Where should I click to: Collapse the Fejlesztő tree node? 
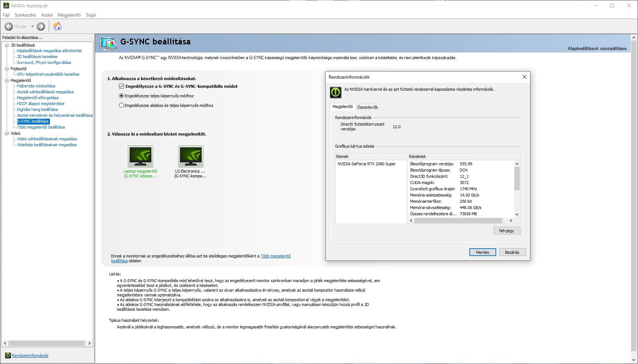click(x=7, y=69)
